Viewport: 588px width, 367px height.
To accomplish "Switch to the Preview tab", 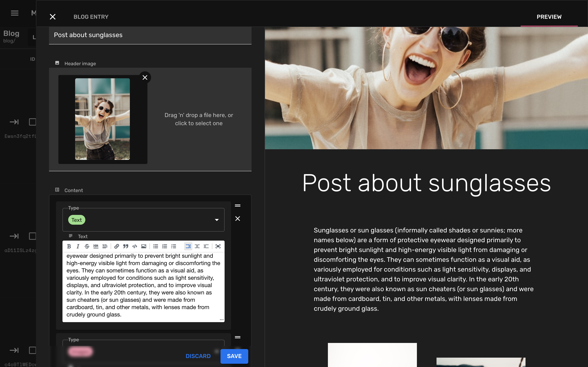I will pyautogui.click(x=549, y=17).
